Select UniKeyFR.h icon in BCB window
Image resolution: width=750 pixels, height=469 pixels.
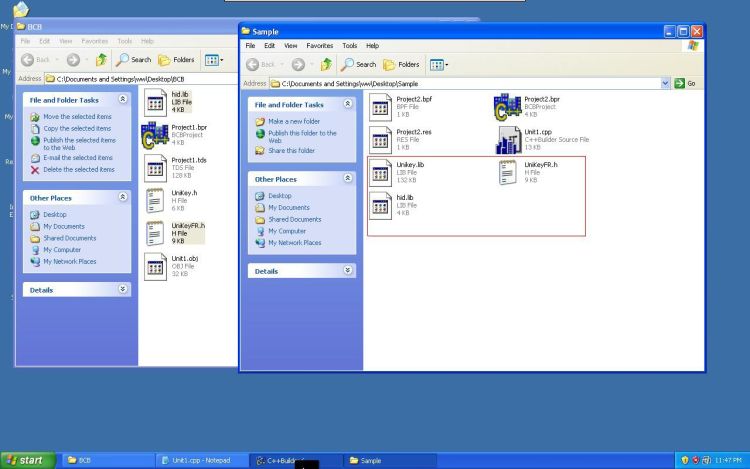click(154, 234)
